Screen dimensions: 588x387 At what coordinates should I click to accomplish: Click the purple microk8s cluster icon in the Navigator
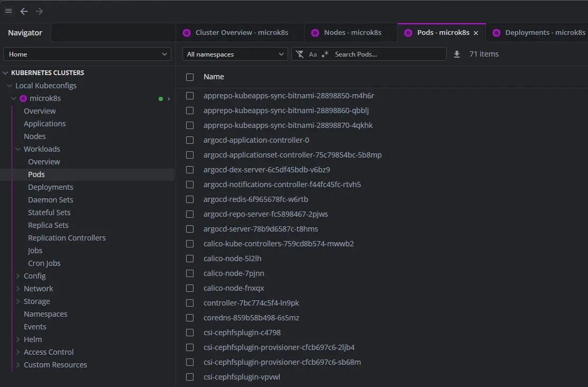coord(23,98)
